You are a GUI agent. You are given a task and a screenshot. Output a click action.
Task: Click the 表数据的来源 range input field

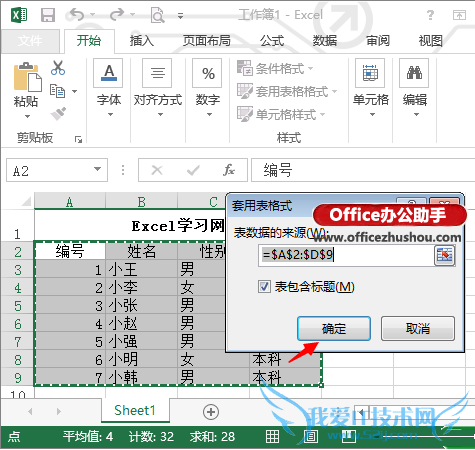pyautogui.click(x=346, y=255)
